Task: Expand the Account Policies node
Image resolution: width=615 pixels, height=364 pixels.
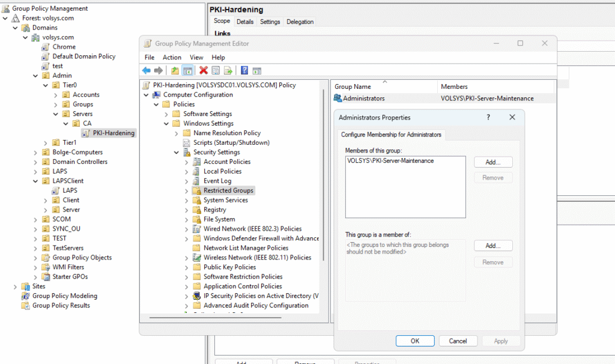Action: pyautogui.click(x=187, y=162)
